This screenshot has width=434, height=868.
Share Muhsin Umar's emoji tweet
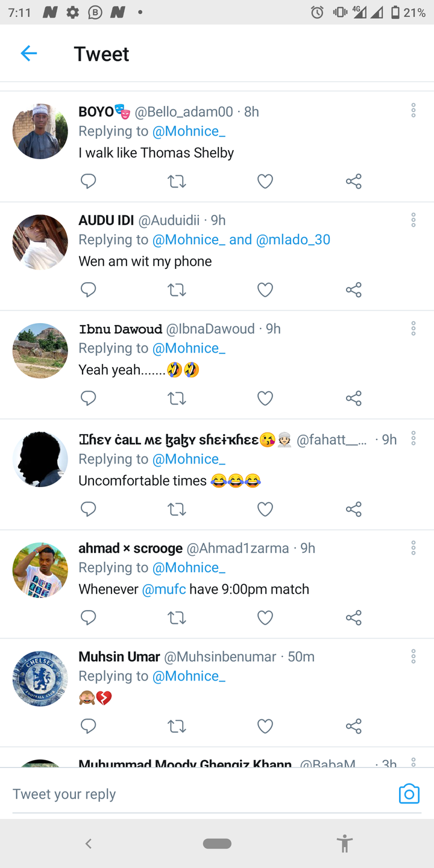tap(354, 726)
